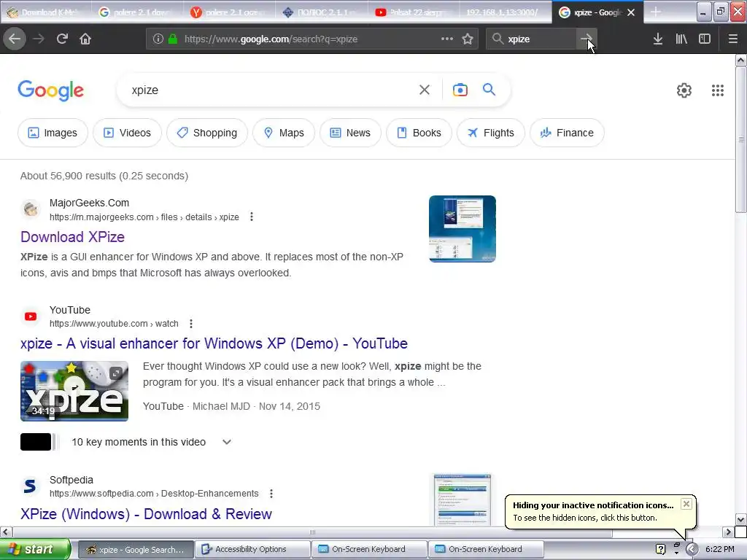Switch to Maps results
The width and height of the screenshot is (747, 560).
[284, 133]
